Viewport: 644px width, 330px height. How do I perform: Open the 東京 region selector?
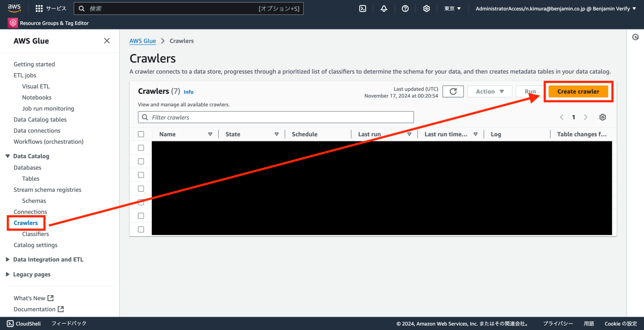click(x=452, y=8)
